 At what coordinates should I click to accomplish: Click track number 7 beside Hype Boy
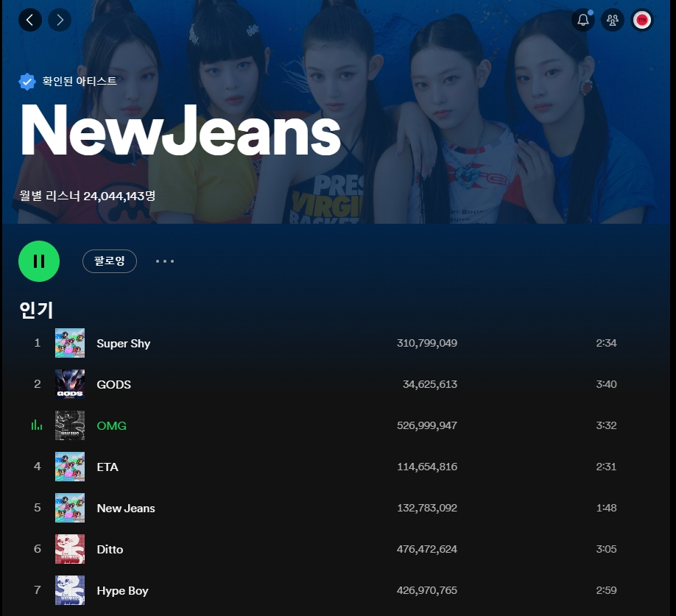pyautogui.click(x=38, y=590)
